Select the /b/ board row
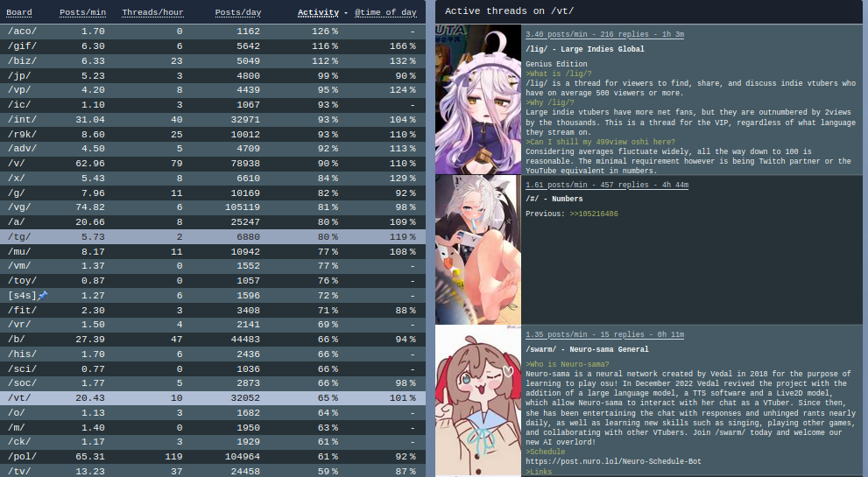The image size is (868, 477). tap(213, 340)
